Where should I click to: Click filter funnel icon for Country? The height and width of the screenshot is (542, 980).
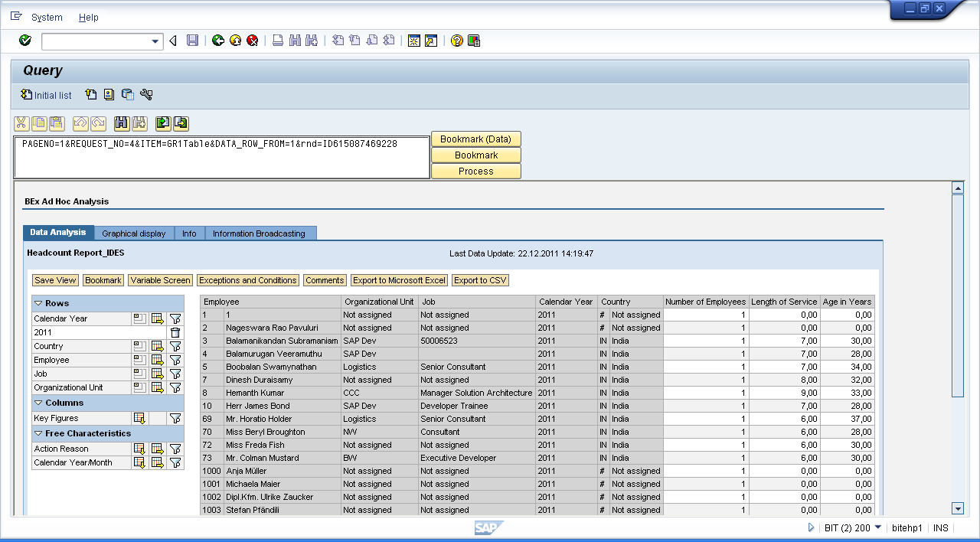pyautogui.click(x=175, y=346)
